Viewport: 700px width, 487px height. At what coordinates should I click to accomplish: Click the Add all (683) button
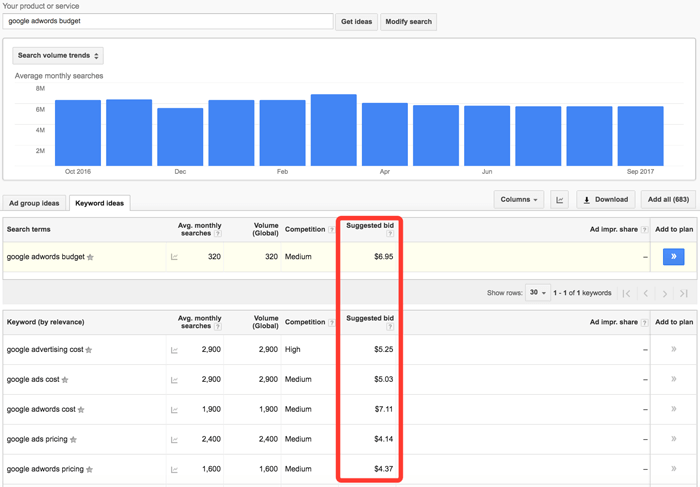pyautogui.click(x=668, y=200)
